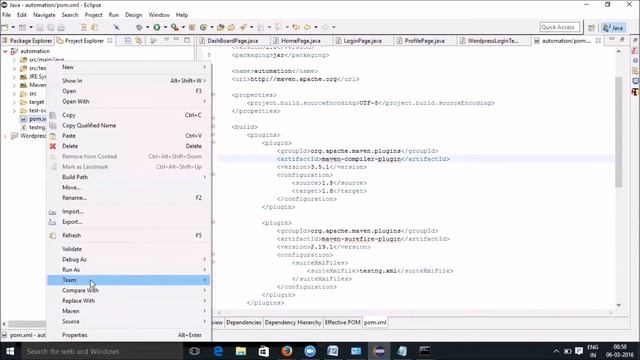Open the Run button dropdown arrow
Image resolution: width=640 pixels, height=360 pixels.
click(165, 27)
